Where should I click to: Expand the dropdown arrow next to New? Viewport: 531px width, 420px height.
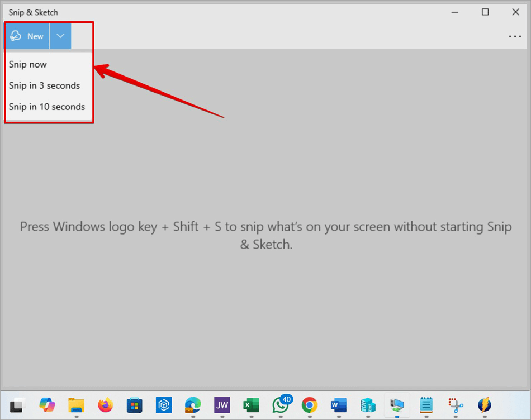pos(60,36)
